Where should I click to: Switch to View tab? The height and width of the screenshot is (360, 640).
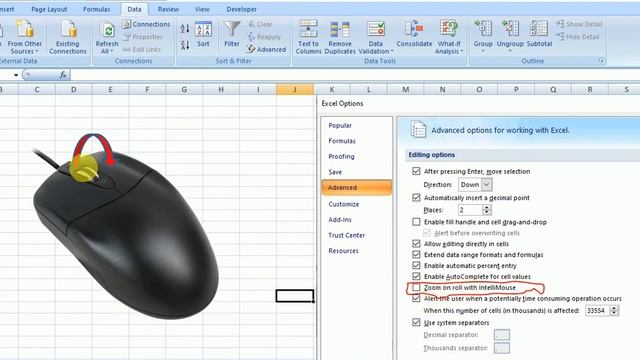click(202, 9)
